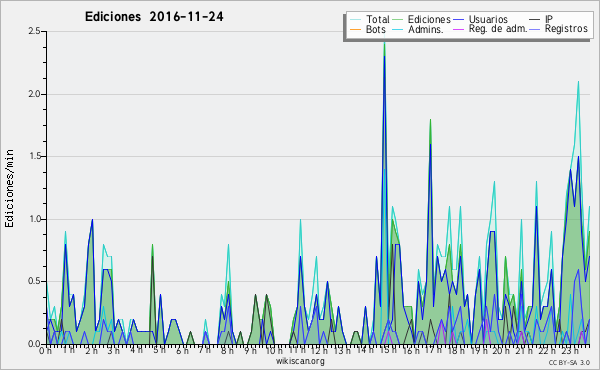Click the 'CC BY-SA 3.0' license text
Image resolution: width=600 pixels, height=370 pixels.
point(569,363)
